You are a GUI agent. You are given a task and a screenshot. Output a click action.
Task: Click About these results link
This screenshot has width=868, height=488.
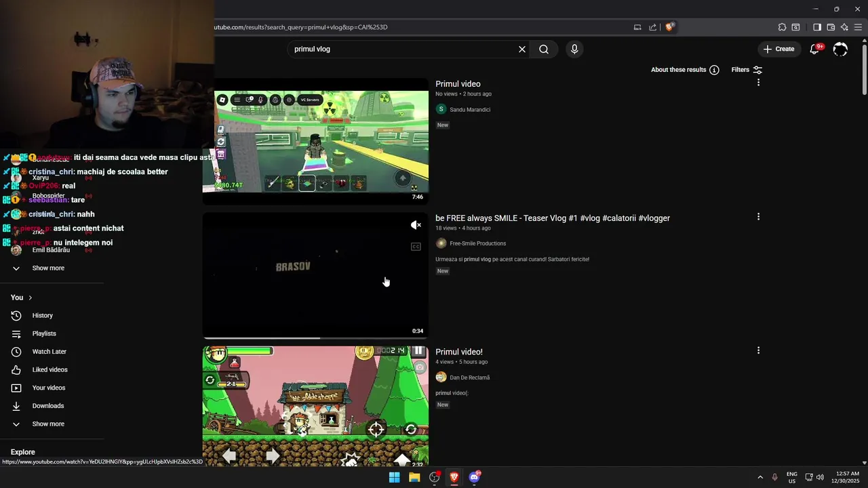pos(678,70)
